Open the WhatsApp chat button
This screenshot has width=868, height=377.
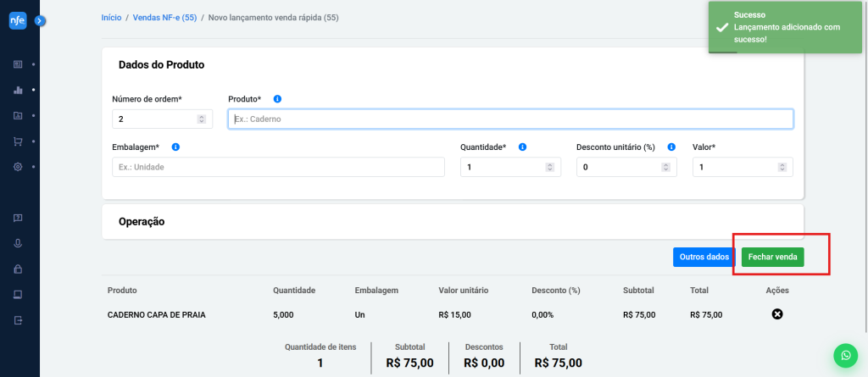click(x=844, y=356)
